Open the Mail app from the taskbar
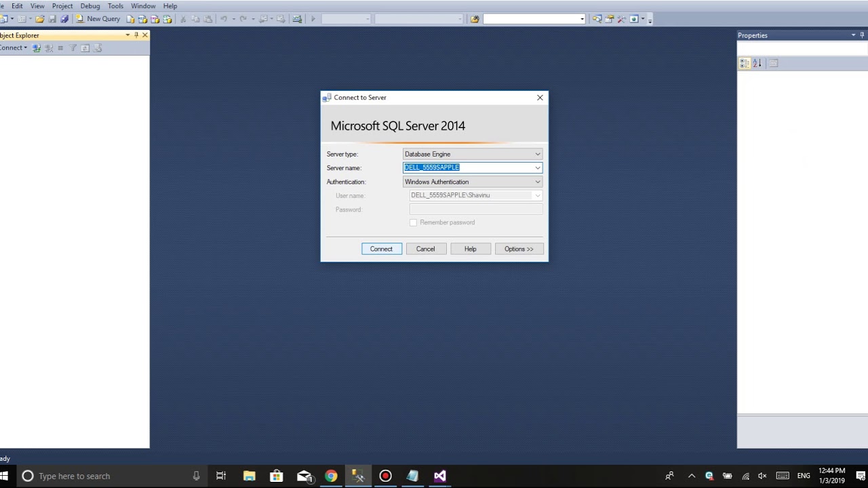This screenshot has height=488, width=868. tap(304, 476)
